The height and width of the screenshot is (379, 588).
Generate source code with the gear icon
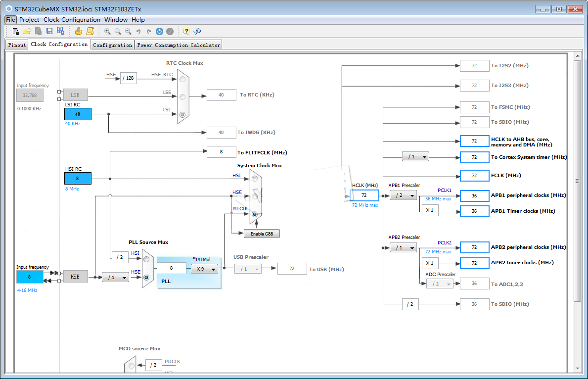pos(78,31)
